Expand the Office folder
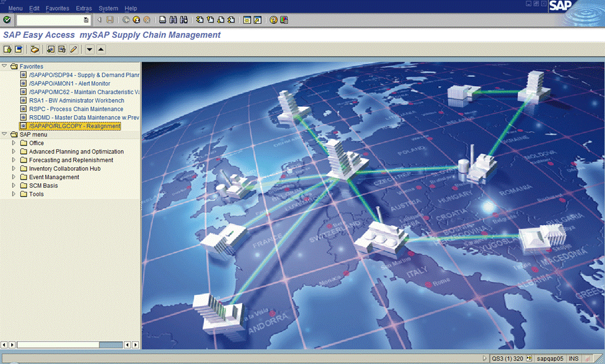The width and height of the screenshot is (605, 364). tap(14, 143)
